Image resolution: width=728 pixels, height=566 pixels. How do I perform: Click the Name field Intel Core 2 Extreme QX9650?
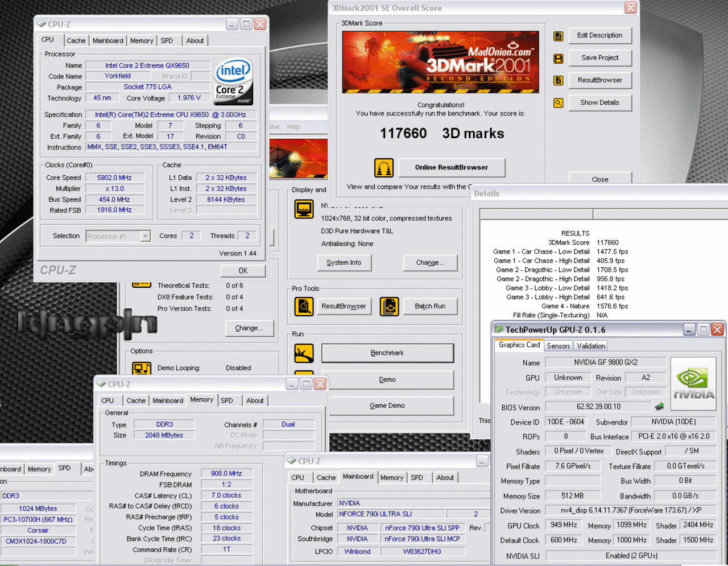tap(147, 66)
